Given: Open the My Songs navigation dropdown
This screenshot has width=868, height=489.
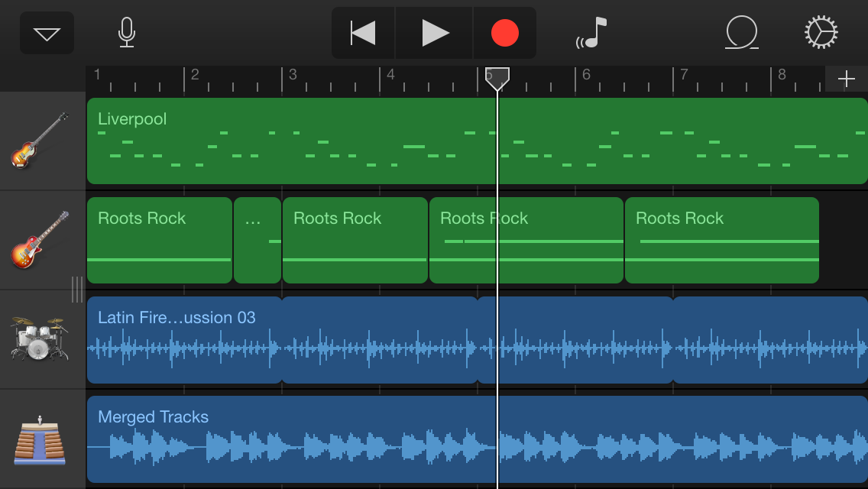Looking at the screenshot, I should point(47,33).
